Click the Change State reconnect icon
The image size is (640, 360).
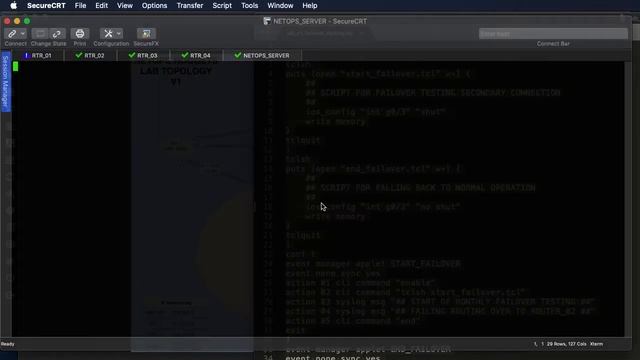coord(57,34)
